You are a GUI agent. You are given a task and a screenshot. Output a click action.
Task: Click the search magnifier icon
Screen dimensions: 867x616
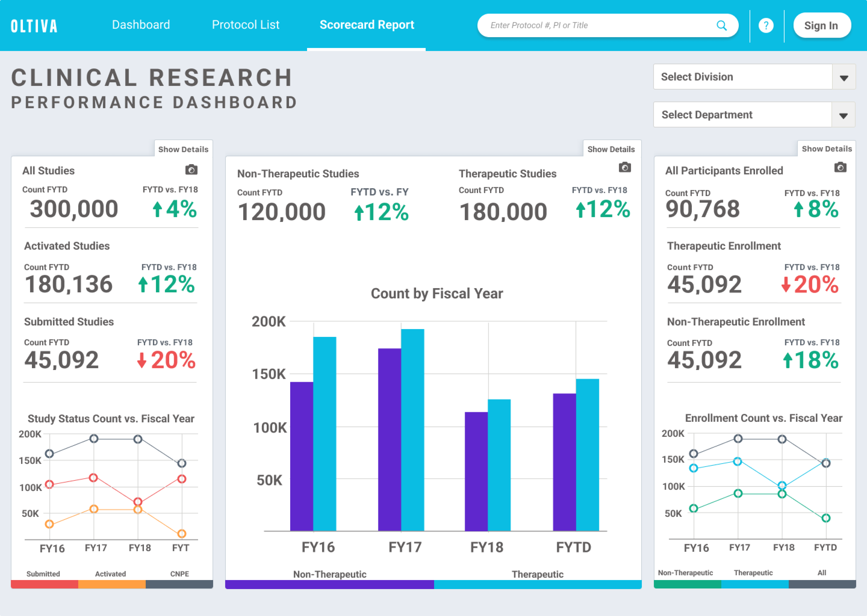tap(721, 25)
